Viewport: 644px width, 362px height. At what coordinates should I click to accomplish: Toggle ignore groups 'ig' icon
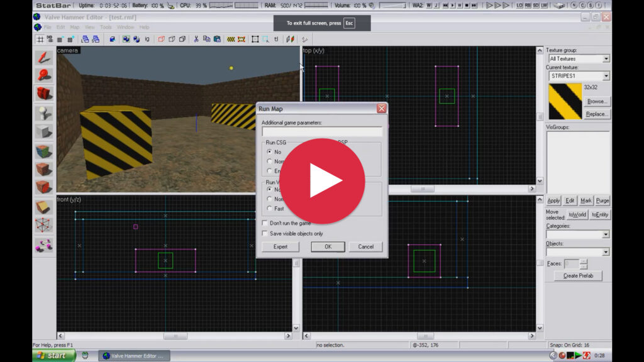coord(147,40)
